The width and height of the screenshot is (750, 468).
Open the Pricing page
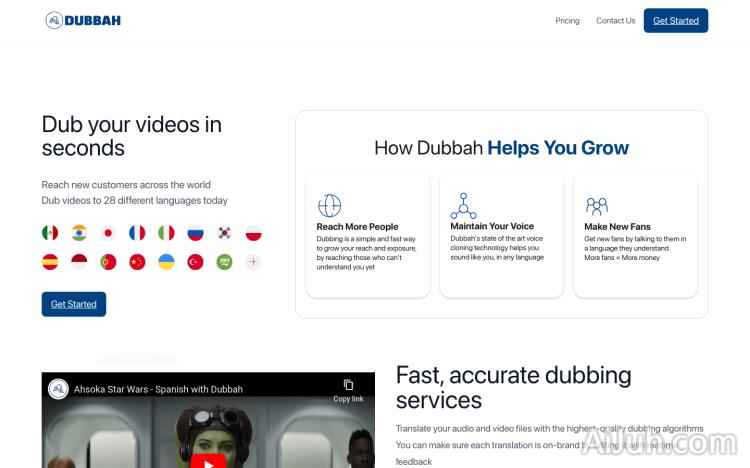567,20
